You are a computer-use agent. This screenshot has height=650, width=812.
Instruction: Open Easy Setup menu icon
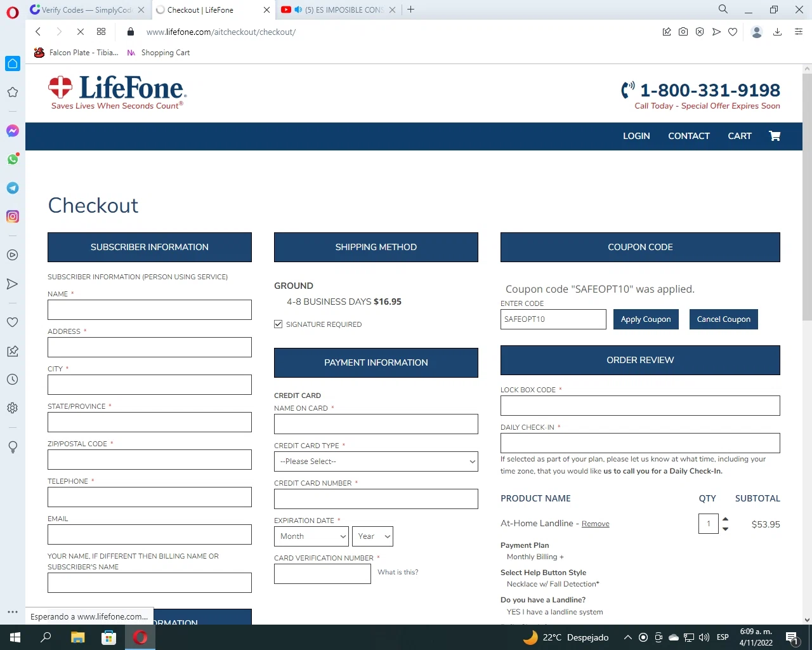(799, 32)
